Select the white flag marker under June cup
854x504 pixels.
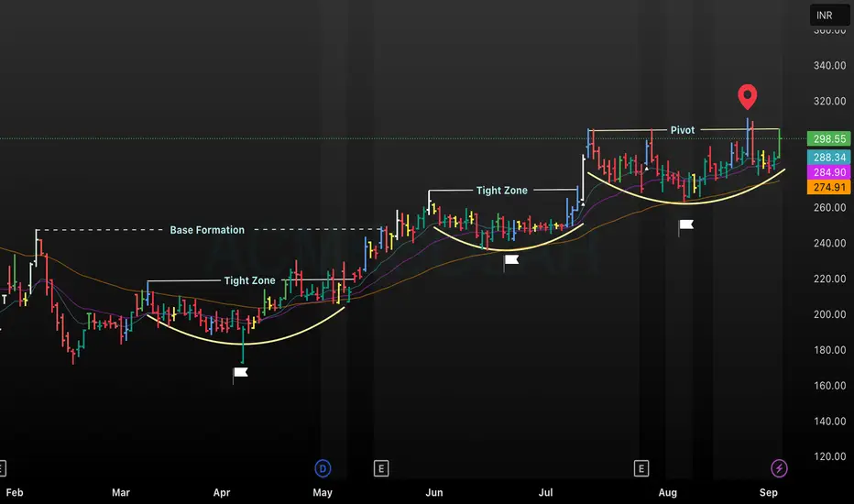(x=511, y=261)
